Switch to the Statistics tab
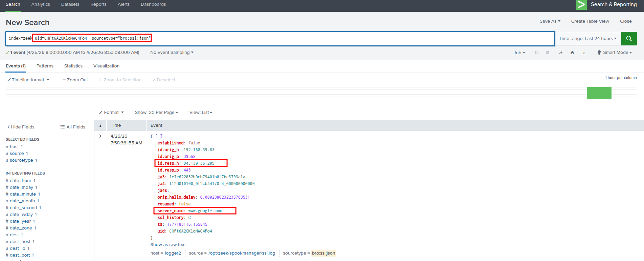 (x=73, y=66)
